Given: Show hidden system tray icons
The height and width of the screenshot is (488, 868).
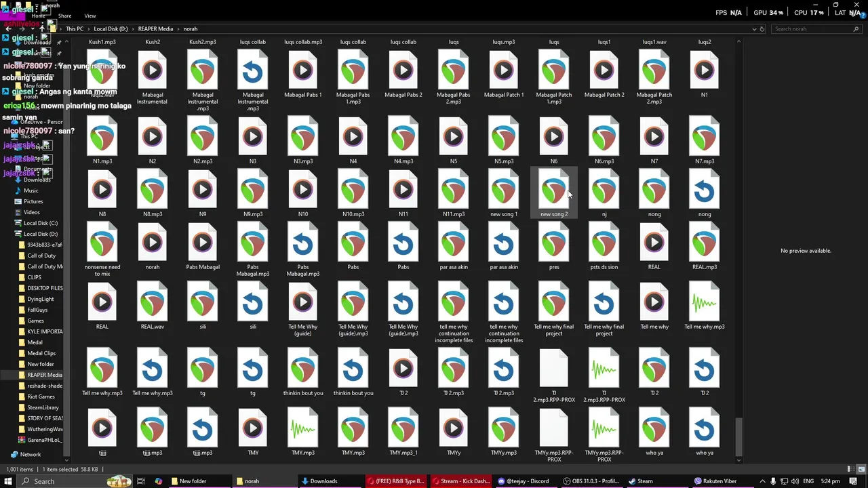Looking at the screenshot, I should coord(762,481).
